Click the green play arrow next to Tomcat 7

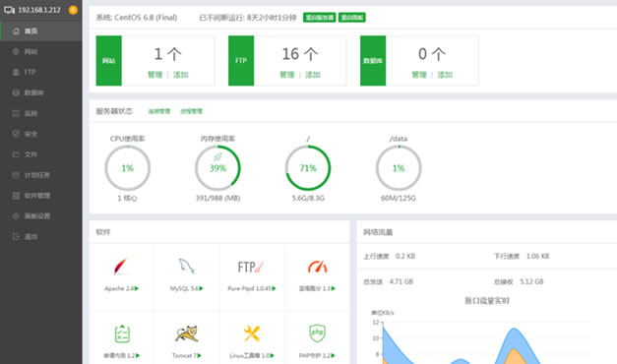pyautogui.click(x=200, y=355)
